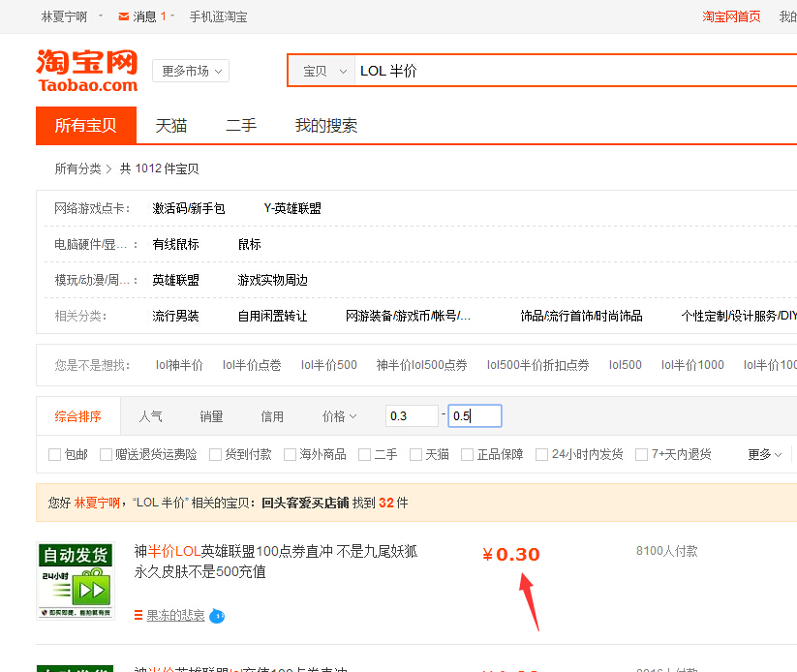Check 正品保障 option
The width and height of the screenshot is (797, 672).
[467, 454]
